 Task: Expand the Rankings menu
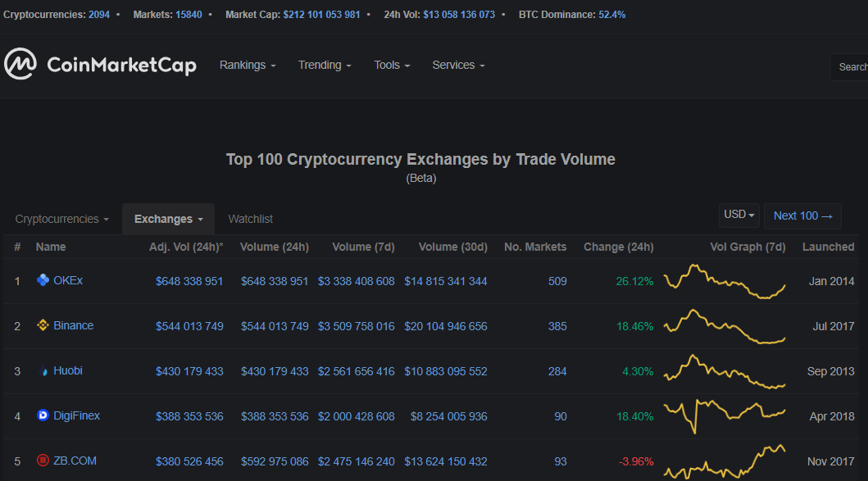(x=248, y=66)
